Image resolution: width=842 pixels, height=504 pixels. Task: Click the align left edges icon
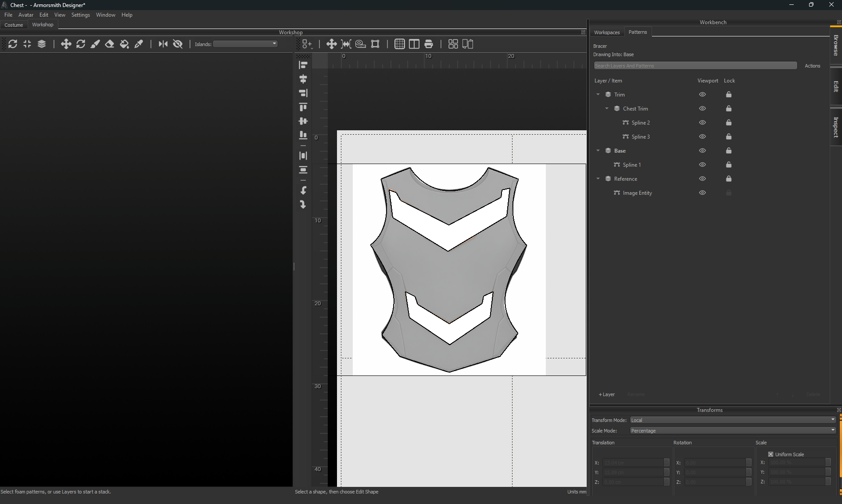[x=303, y=65]
